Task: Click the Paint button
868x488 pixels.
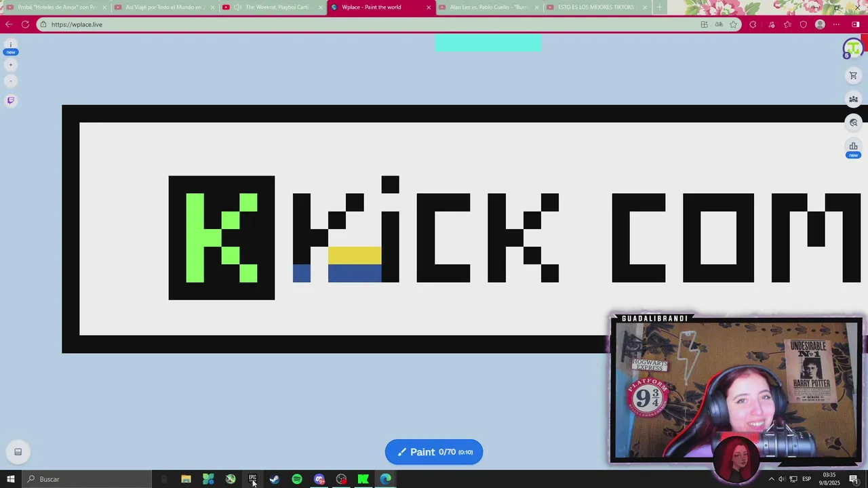Action: tap(434, 452)
